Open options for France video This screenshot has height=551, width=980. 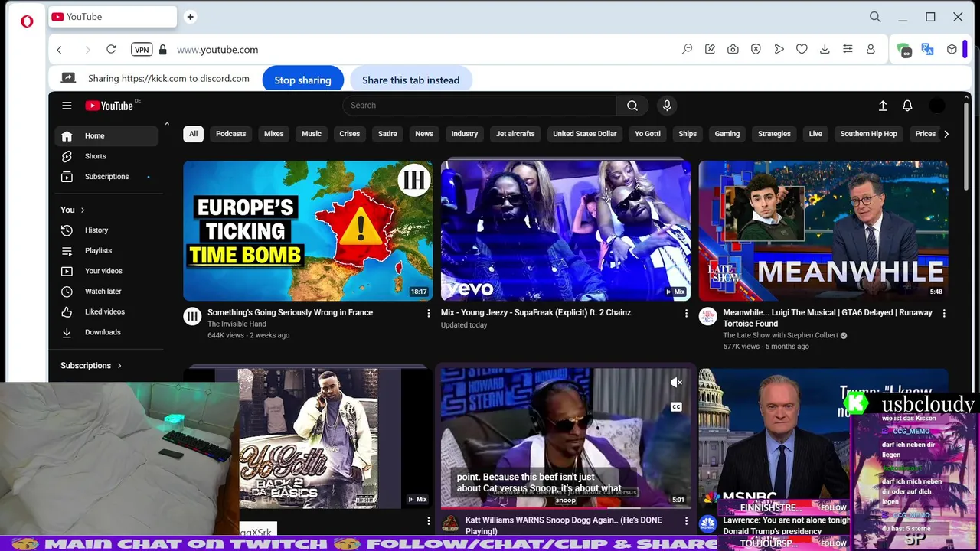click(429, 313)
